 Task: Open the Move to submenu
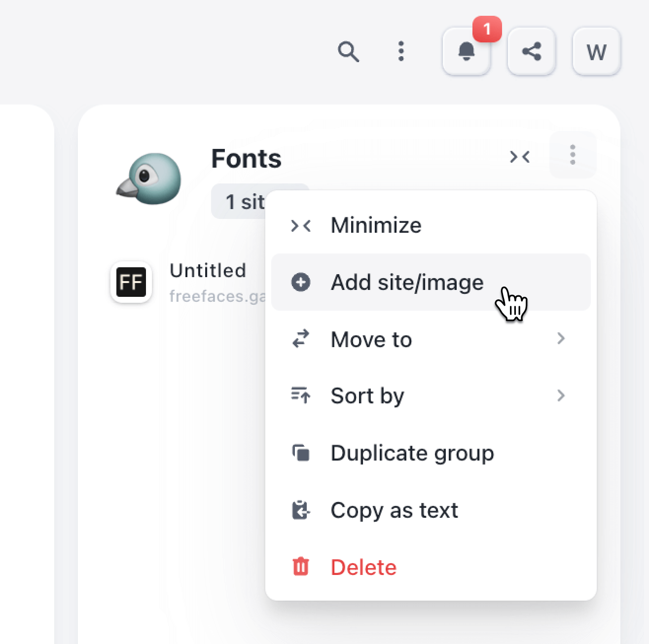pos(431,339)
